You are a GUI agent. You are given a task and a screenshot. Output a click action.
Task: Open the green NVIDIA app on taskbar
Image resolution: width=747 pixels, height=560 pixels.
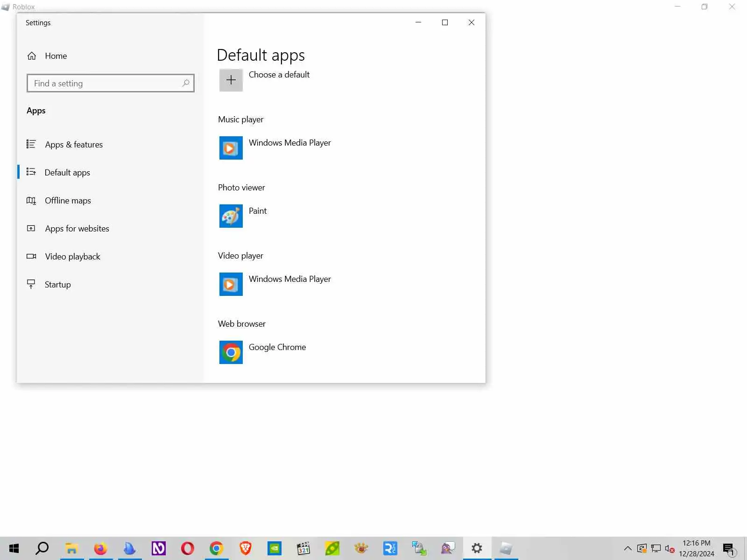[x=275, y=548]
